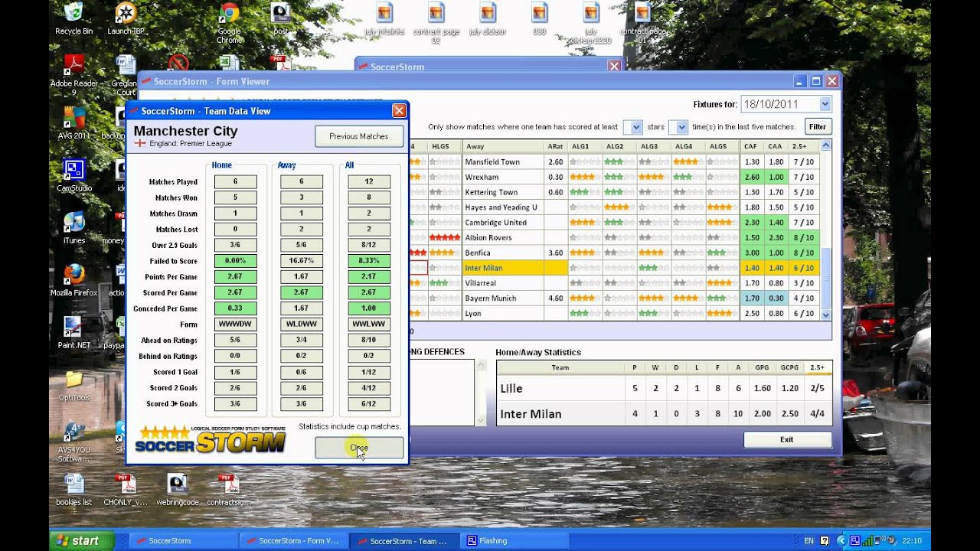Close the background SoccerStorm window
This screenshot has height=551, width=980.
614,67
